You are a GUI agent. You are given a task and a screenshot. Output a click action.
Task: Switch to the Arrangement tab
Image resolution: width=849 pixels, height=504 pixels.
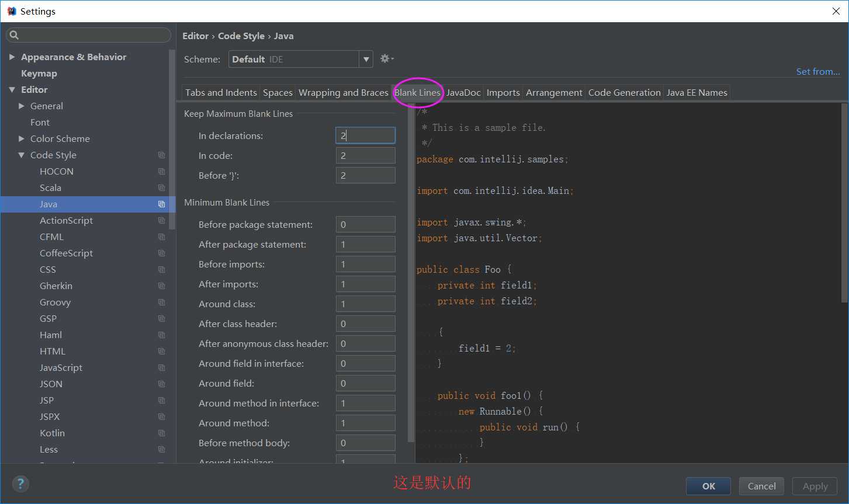click(554, 92)
